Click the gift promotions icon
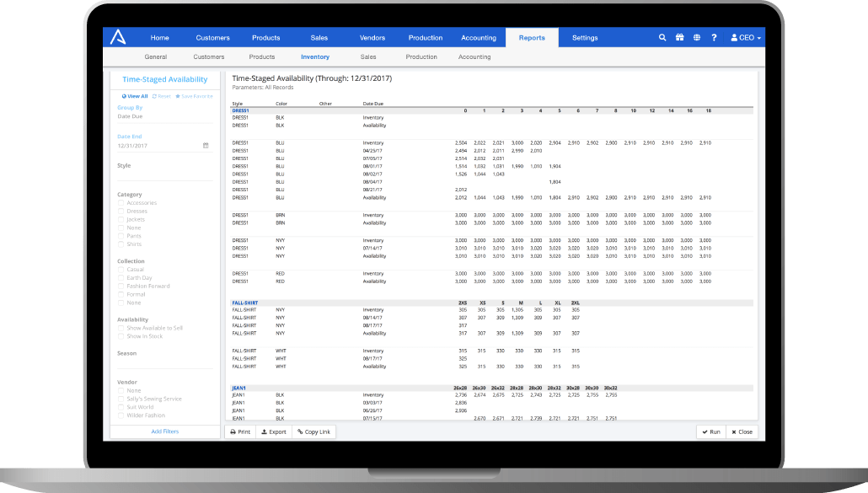The image size is (868, 493). pos(679,37)
